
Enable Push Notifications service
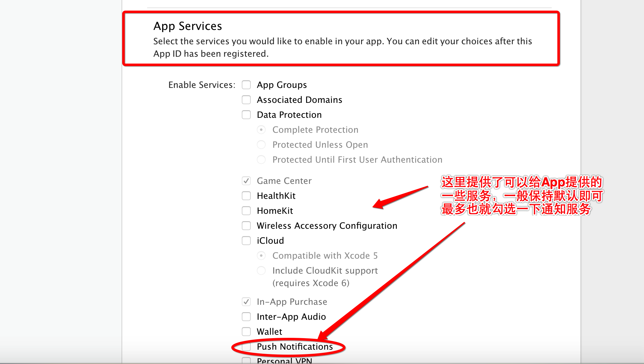click(246, 346)
